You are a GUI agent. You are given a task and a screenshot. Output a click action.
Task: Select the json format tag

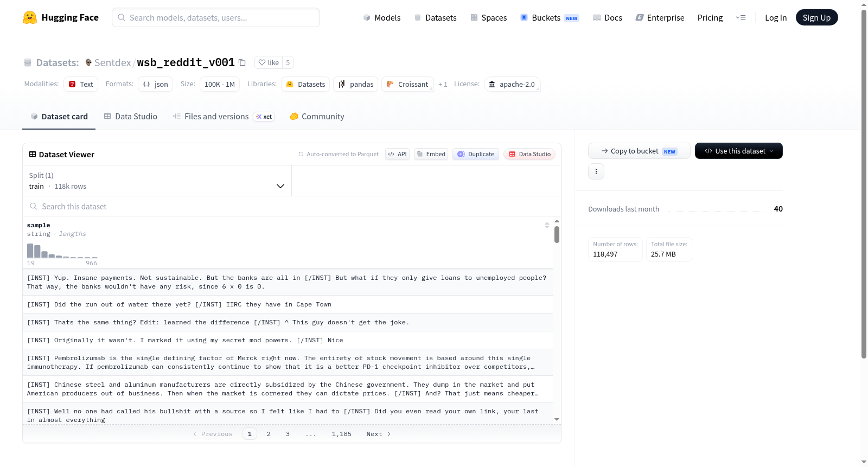(155, 84)
